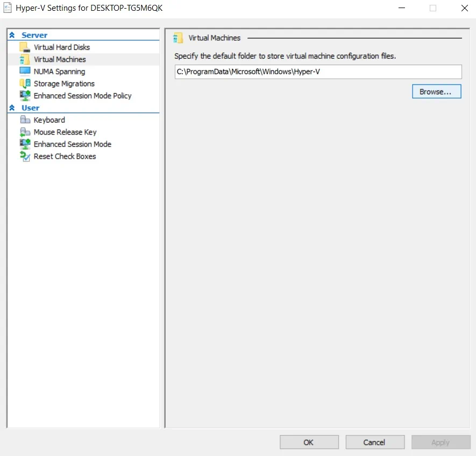Confirm settings with the OK button

(309, 442)
